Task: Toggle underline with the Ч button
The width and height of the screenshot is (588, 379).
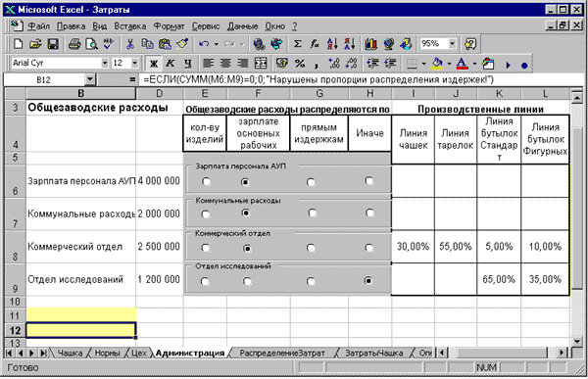Action: pyautogui.click(x=188, y=64)
